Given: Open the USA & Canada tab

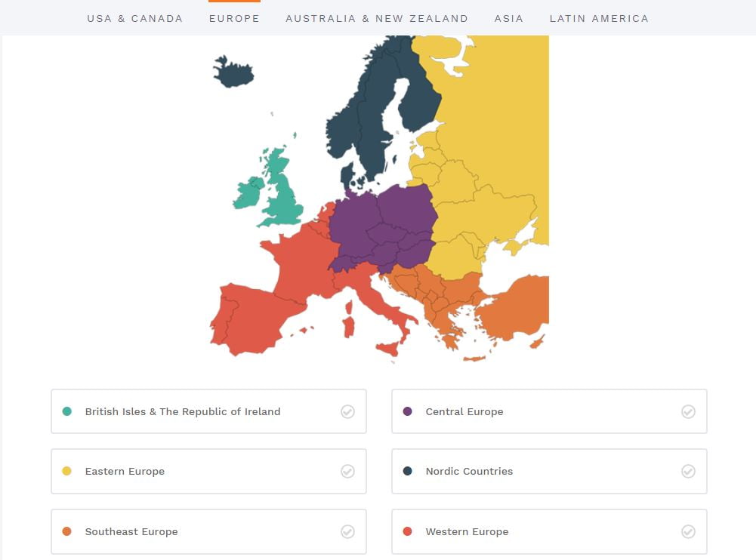Looking at the screenshot, I should pyautogui.click(x=134, y=18).
